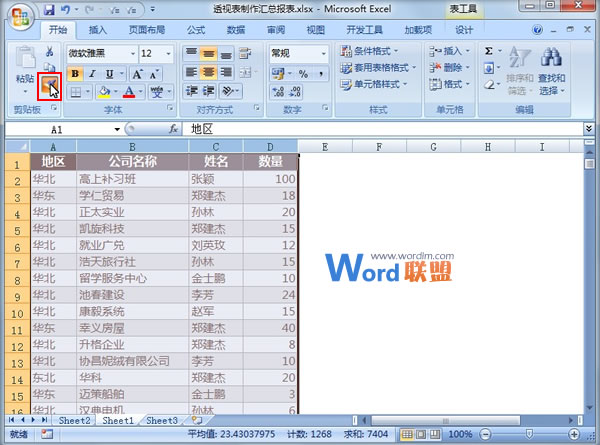Undo the last action
Viewport: 600px width, 445px height.
(65, 10)
